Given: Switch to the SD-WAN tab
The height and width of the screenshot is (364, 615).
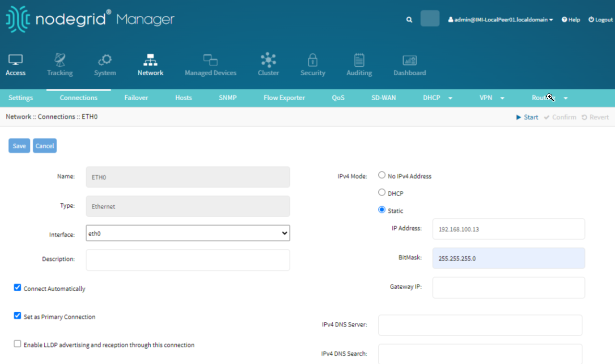Looking at the screenshot, I should (384, 98).
